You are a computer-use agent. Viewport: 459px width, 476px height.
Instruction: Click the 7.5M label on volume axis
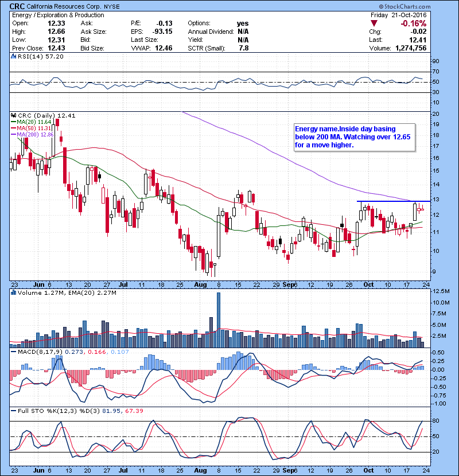[439, 314]
